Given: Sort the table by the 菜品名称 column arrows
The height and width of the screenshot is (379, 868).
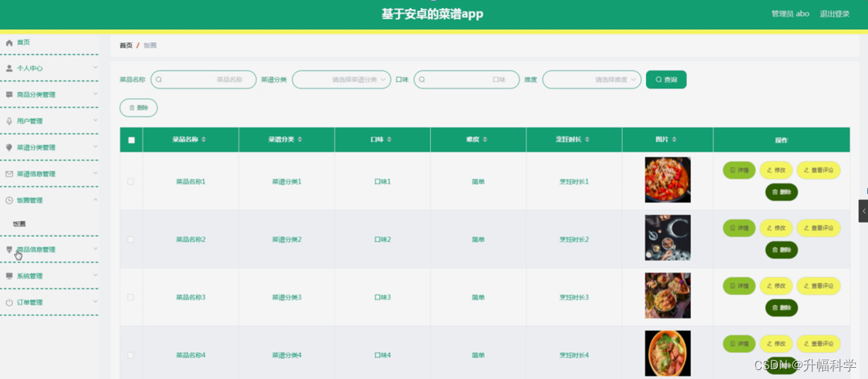Looking at the screenshot, I should pyautogui.click(x=204, y=140).
